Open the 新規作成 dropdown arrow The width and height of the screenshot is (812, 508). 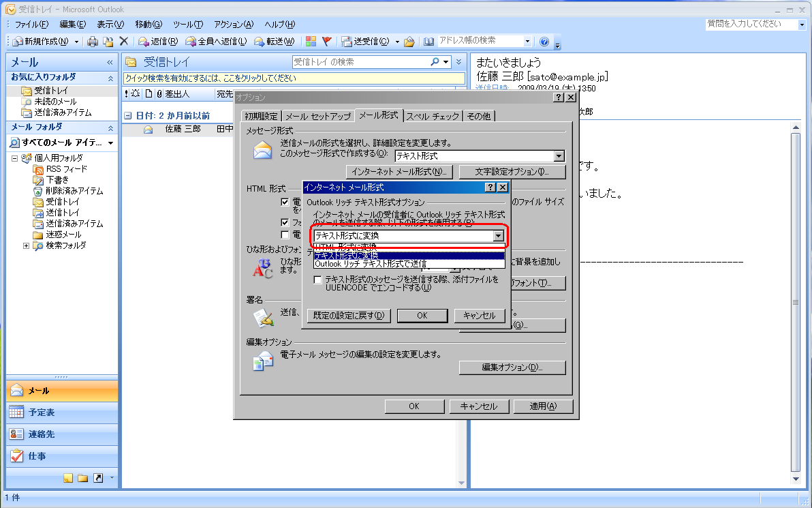click(x=77, y=42)
